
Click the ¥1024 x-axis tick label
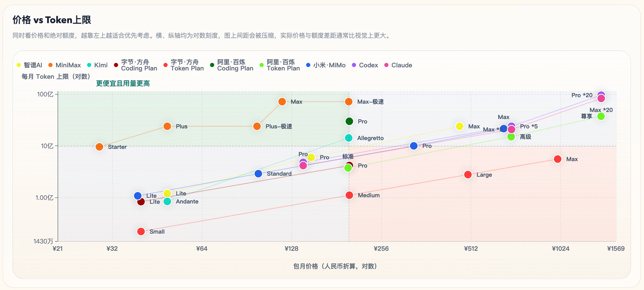tap(561, 249)
